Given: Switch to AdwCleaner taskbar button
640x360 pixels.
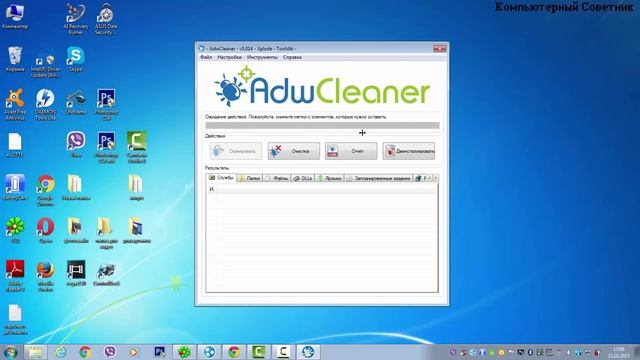Looking at the screenshot, I should (x=308, y=352).
